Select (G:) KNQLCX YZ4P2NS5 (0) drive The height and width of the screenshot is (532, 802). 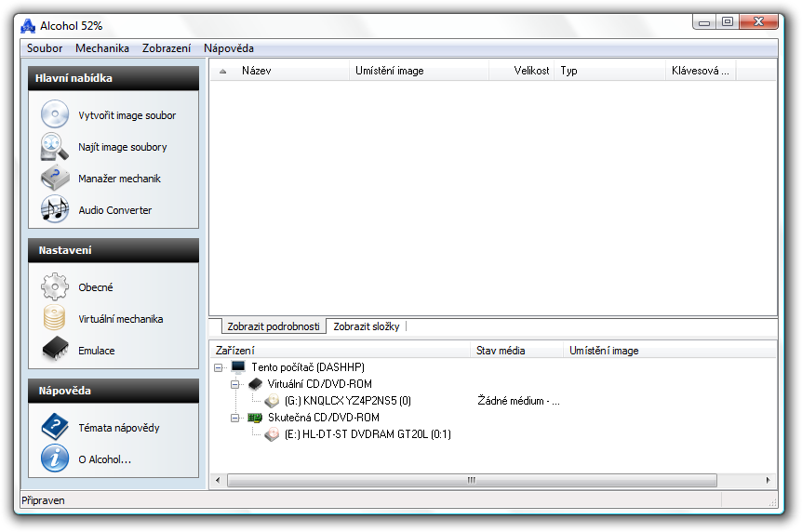point(348,401)
